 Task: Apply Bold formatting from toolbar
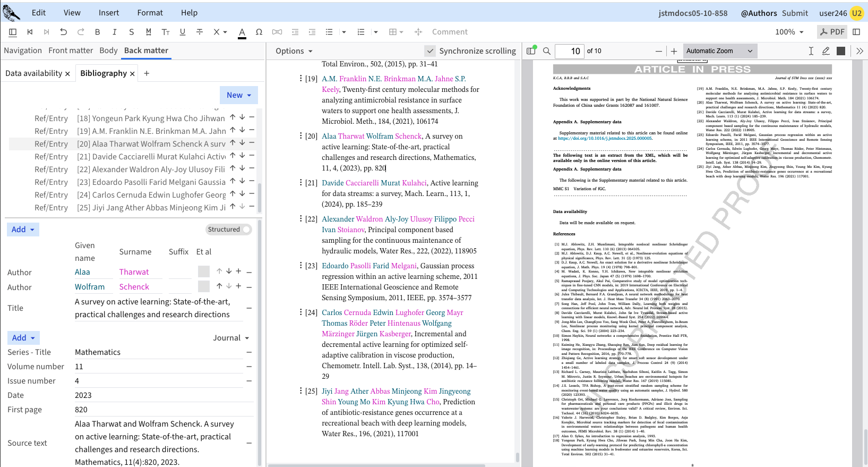(97, 32)
